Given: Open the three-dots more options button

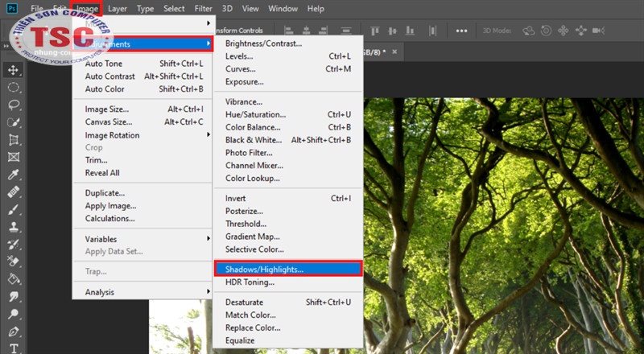Looking at the screenshot, I should click(x=461, y=31).
